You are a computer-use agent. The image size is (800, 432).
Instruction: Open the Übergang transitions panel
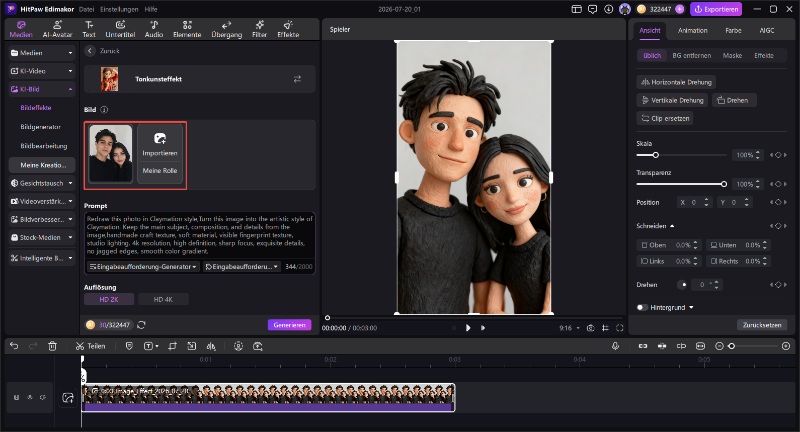(x=227, y=30)
